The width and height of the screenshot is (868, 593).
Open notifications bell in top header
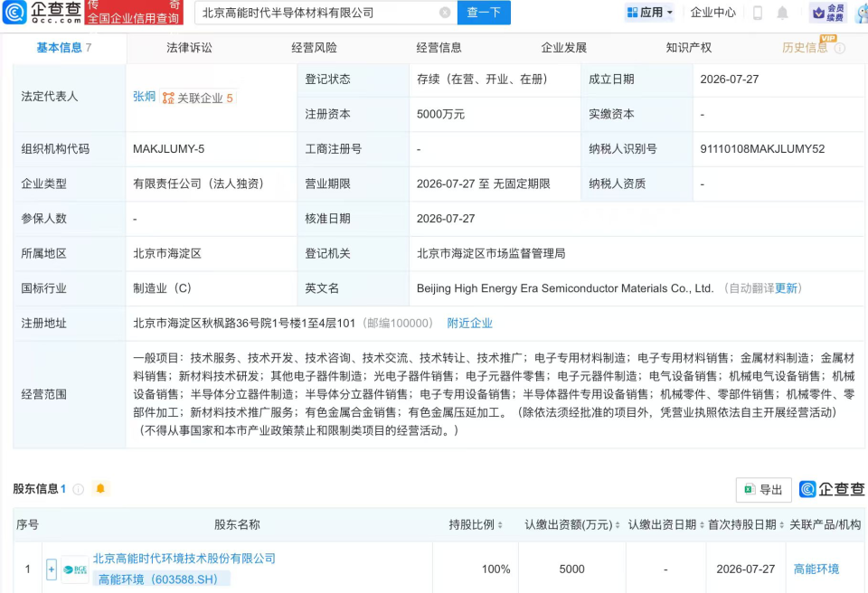click(782, 12)
